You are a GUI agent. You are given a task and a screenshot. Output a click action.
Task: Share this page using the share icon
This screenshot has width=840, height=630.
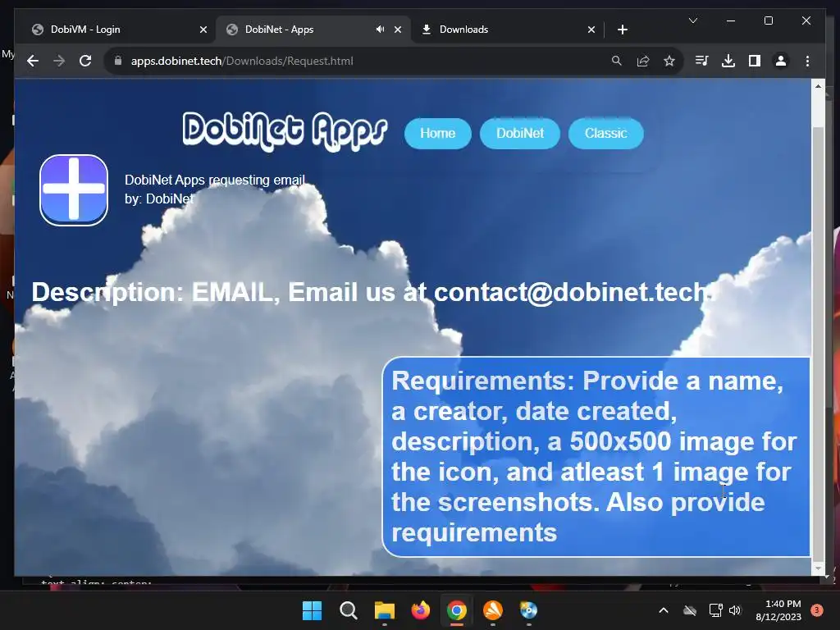pos(643,61)
